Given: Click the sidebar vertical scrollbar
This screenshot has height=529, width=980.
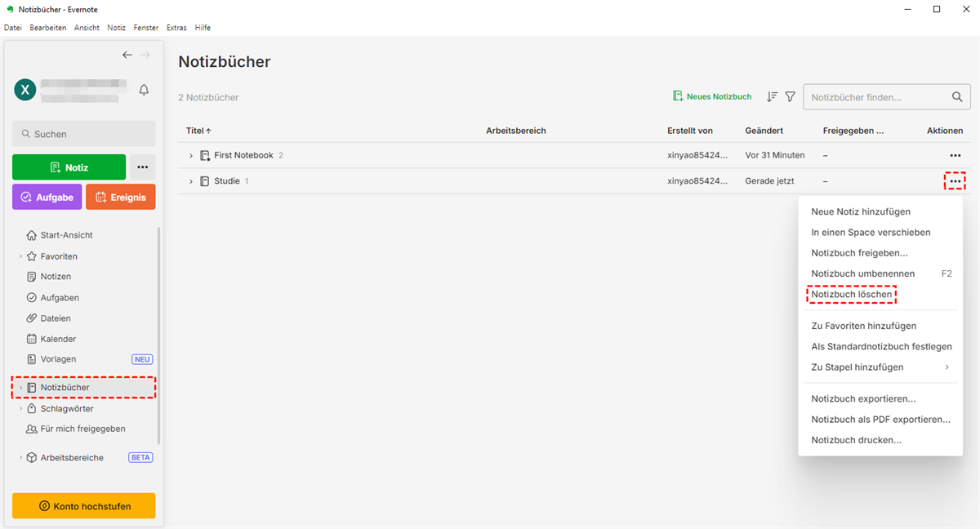Looking at the screenshot, I should (159, 335).
